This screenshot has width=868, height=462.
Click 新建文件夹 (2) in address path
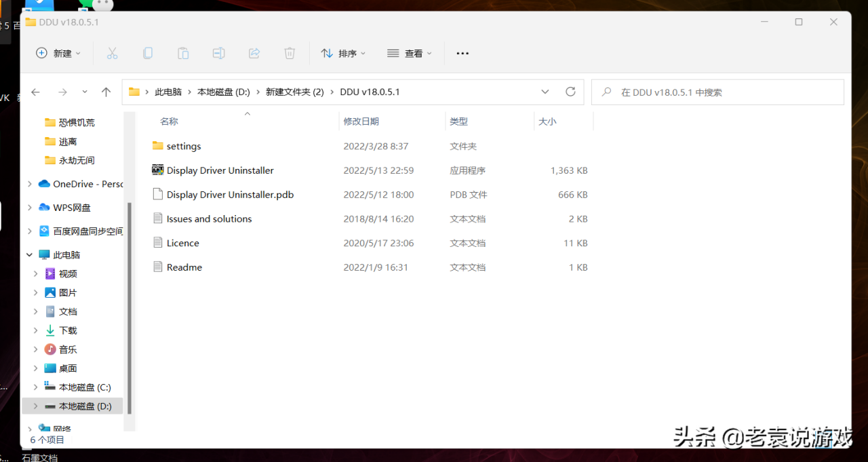click(x=295, y=92)
